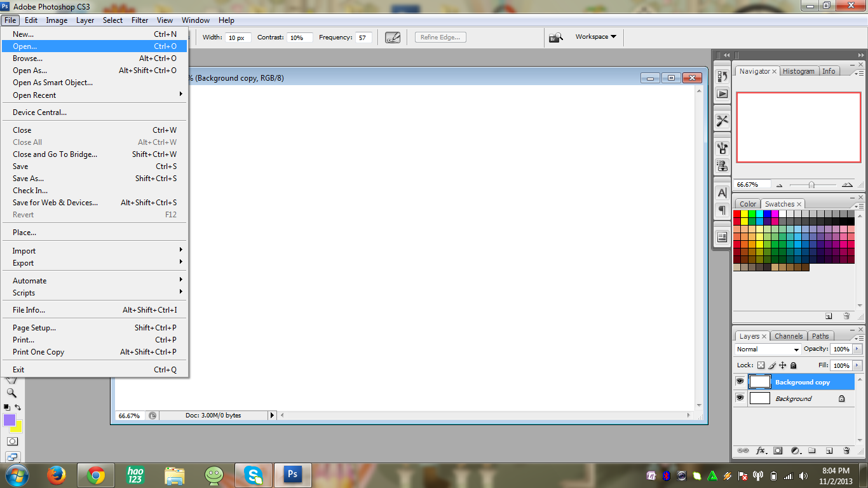Open the Workspace dropdown

(596, 37)
